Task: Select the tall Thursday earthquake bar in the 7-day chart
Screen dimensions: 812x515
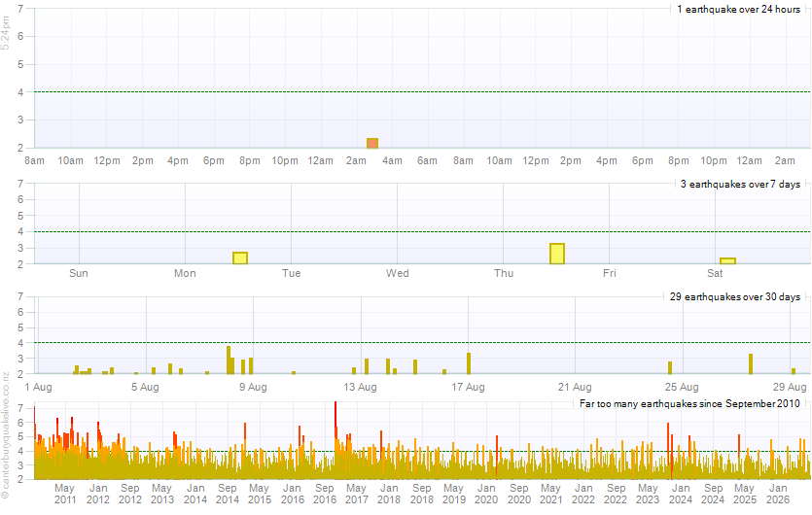Action: pyautogui.click(x=557, y=254)
